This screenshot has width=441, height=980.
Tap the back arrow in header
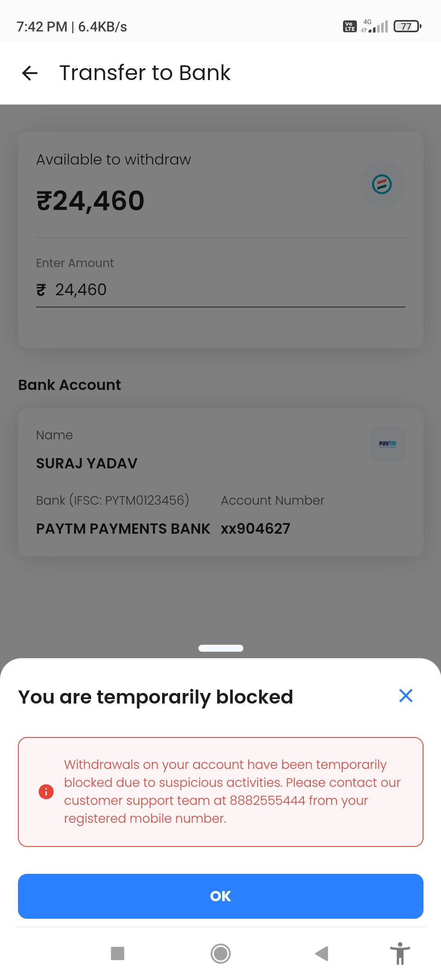[30, 73]
